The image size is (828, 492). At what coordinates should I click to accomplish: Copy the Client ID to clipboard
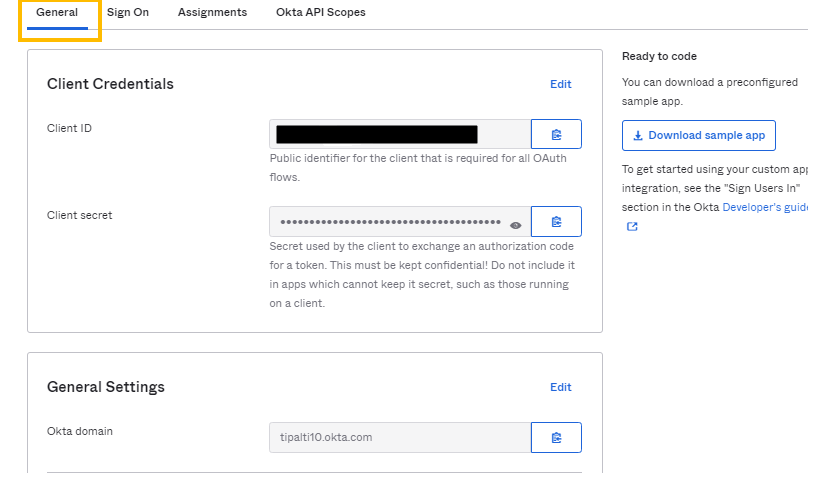pos(556,134)
